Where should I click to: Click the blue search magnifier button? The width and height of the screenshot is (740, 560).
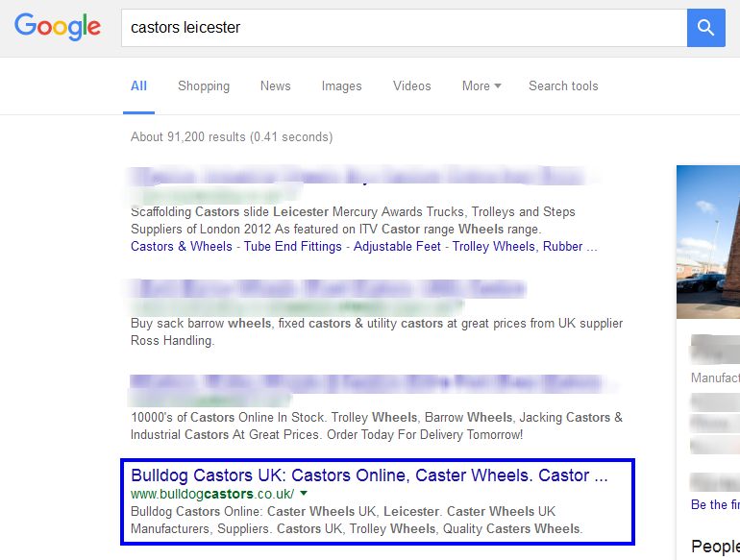point(705,28)
